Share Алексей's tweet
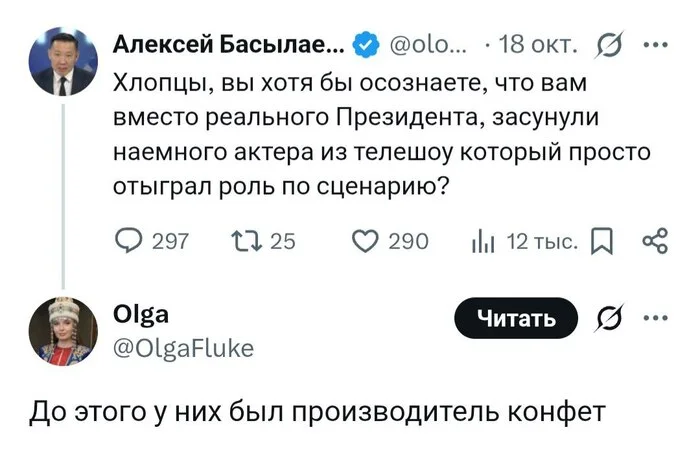The width and height of the screenshot is (700, 456). (655, 241)
